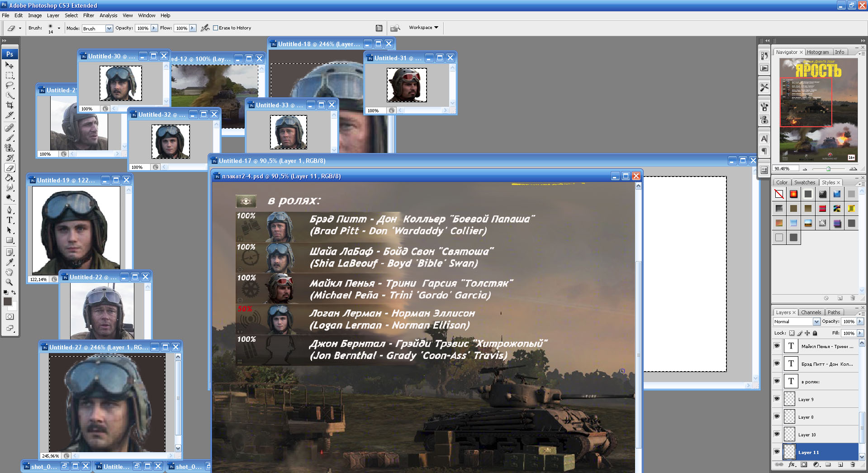Zoom out button in Navigator

point(805,169)
